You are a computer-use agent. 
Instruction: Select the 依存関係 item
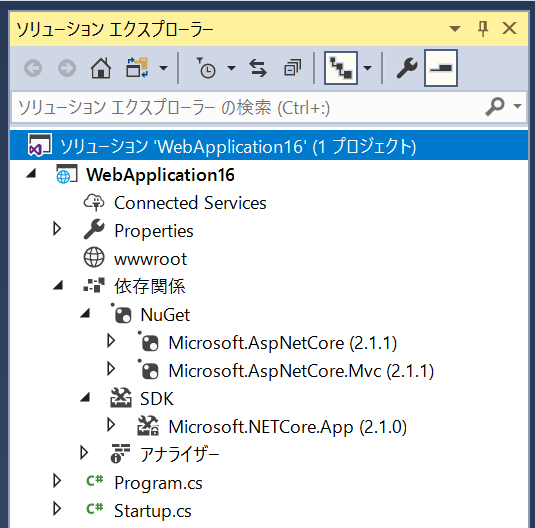point(150,286)
